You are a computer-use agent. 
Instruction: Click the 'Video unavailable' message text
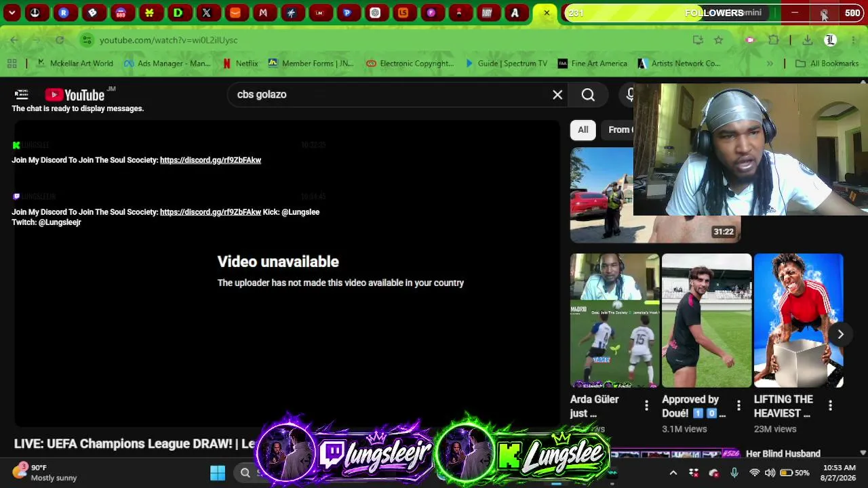(x=278, y=262)
